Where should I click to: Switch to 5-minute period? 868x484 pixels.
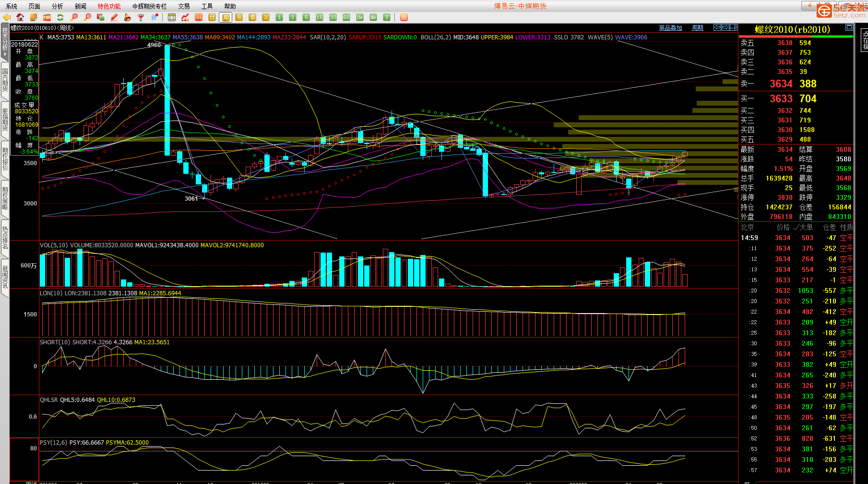pos(306,17)
